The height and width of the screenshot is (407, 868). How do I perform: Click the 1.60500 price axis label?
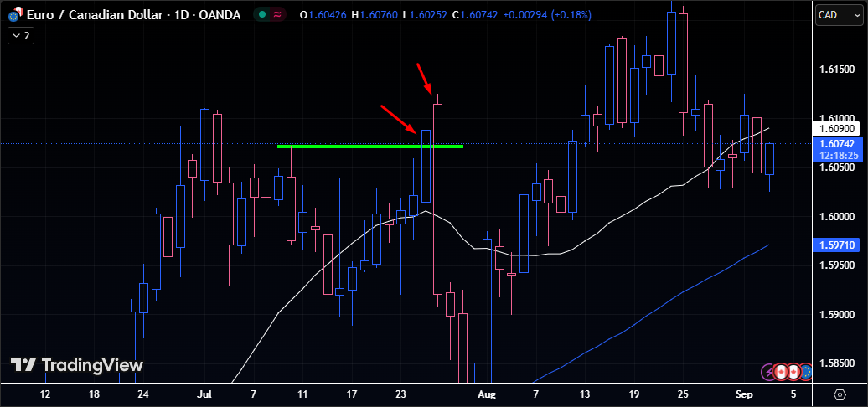[836, 167]
